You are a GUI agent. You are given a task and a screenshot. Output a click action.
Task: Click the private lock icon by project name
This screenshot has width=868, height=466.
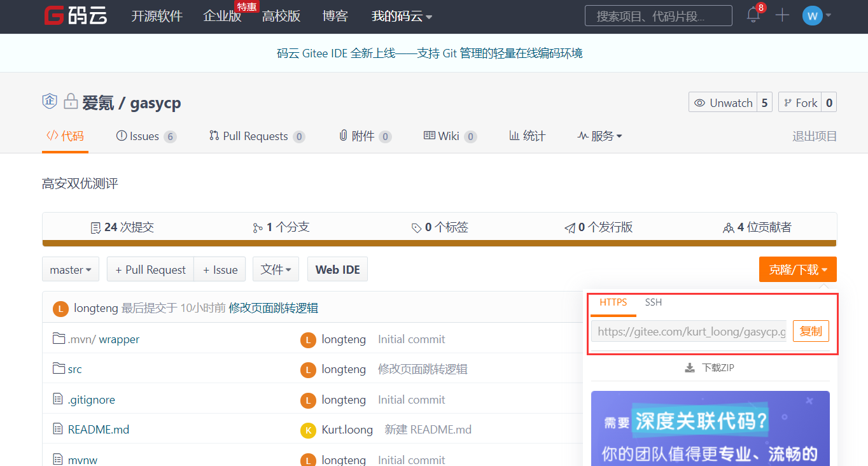(x=70, y=101)
